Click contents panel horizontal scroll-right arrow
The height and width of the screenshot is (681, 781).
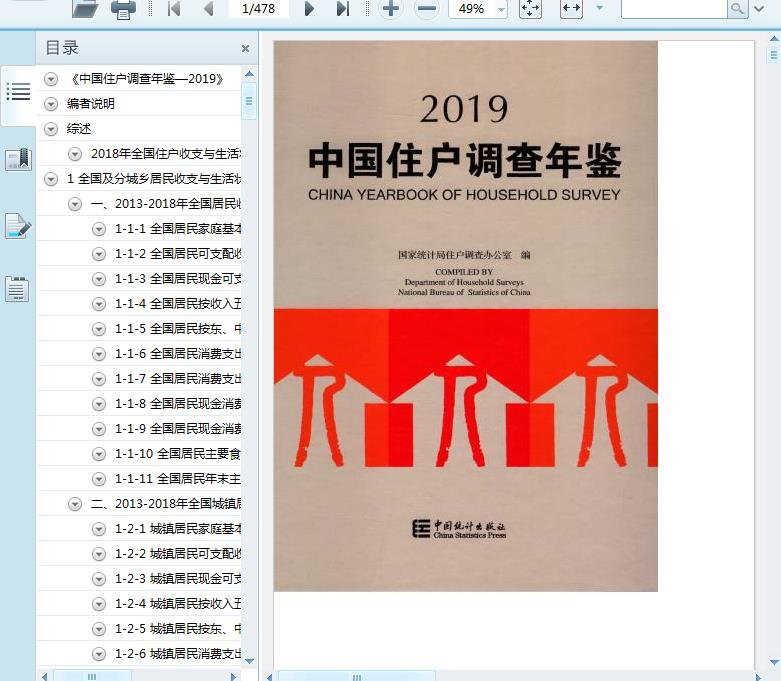click(233, 677)
